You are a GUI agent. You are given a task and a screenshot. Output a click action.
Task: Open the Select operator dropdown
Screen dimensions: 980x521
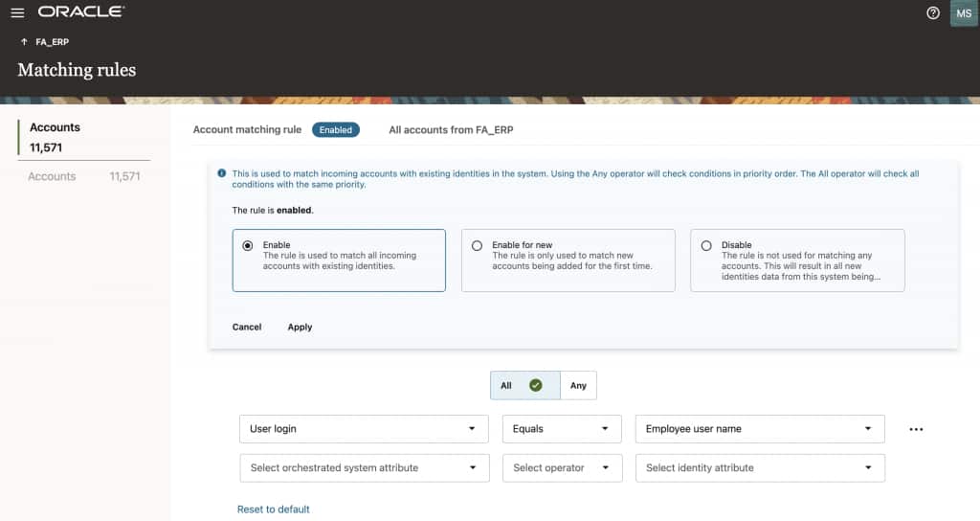click(x=562, y=467)
